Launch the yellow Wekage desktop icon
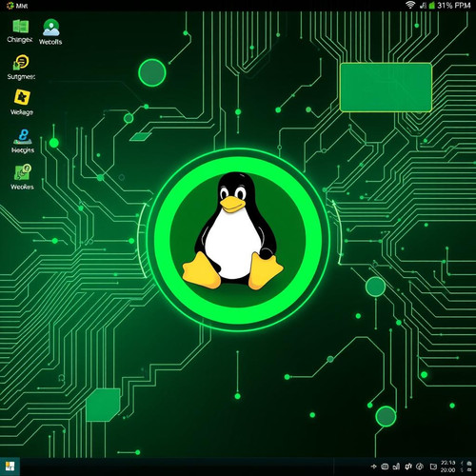The width and height of the screenshot is (476, 476). (x=22, y=102)
